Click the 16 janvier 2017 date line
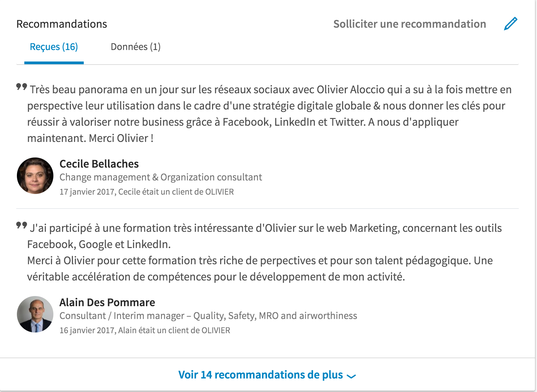This screenshot has width=537, height=392. [145, 330]
